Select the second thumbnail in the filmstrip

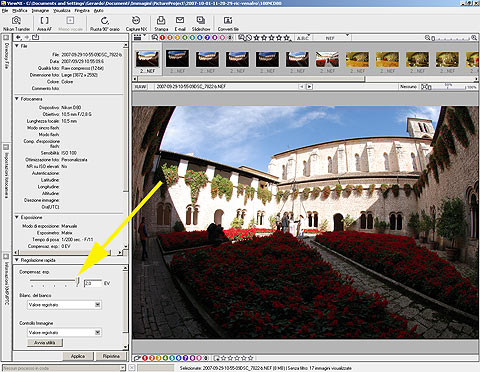(177, 62)
